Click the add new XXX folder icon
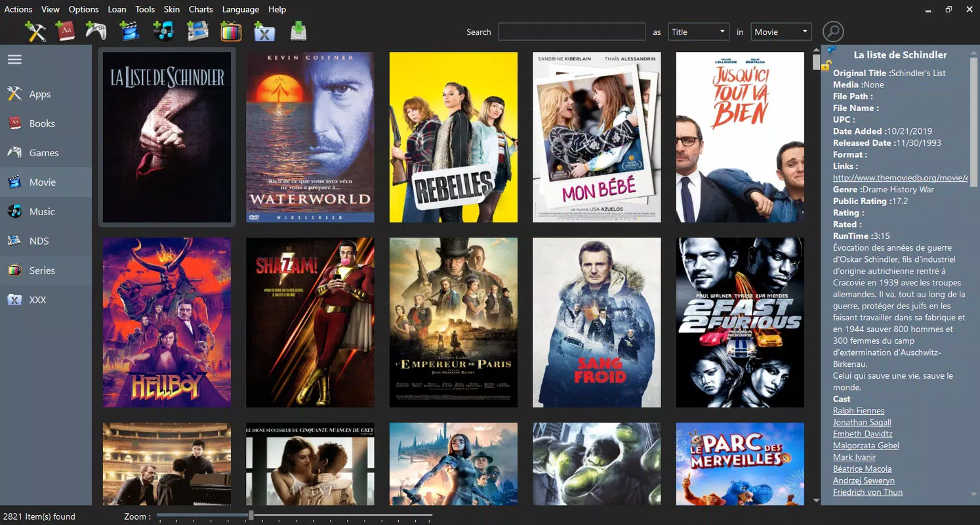980x525 pixels. (x=264, y=31)
